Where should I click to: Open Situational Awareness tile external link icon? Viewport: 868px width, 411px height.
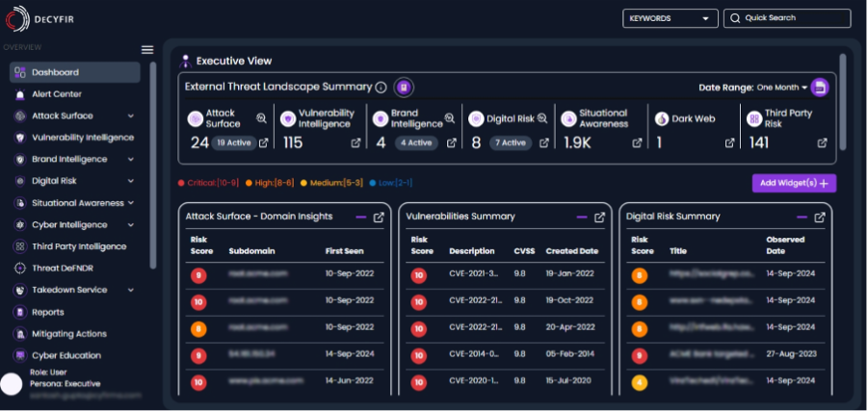point(637,143)
